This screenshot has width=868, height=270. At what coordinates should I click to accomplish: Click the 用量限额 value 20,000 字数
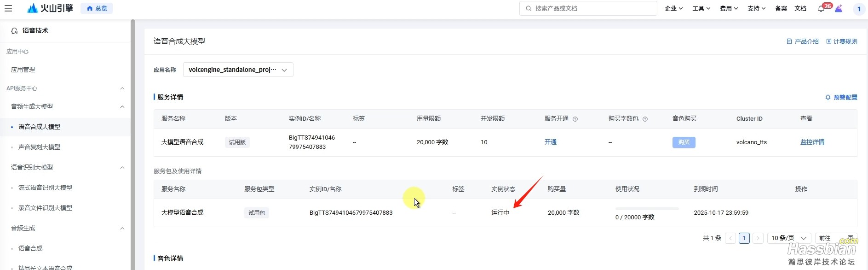(432, 142)
